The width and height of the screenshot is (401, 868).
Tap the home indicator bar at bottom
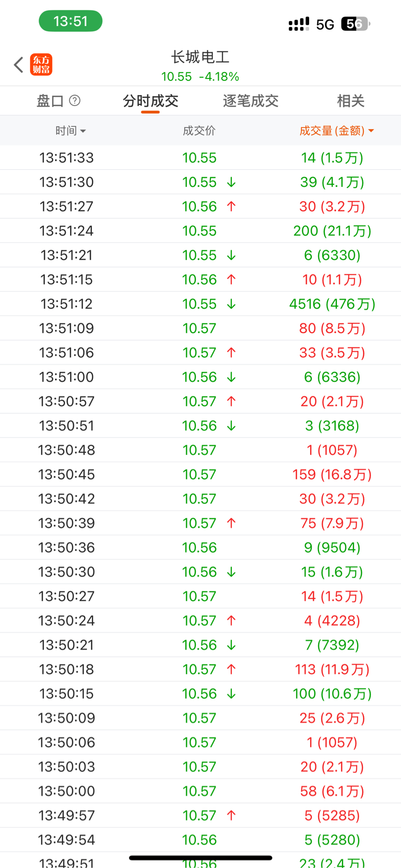tap(200, 858)
